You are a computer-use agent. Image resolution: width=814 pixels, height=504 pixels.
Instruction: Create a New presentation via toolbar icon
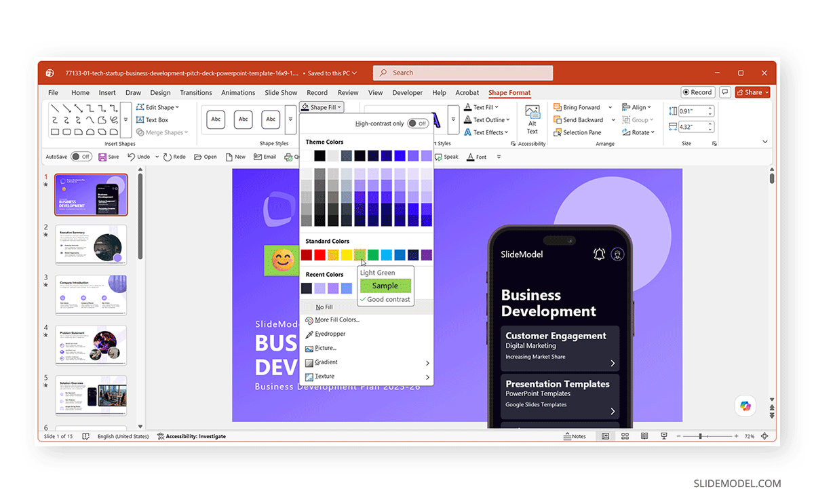(x=229, y=157)
